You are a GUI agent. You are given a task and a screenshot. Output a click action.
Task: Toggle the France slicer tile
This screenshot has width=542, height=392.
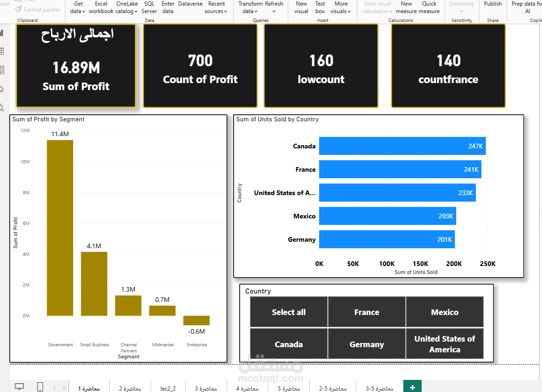point(367,312)
